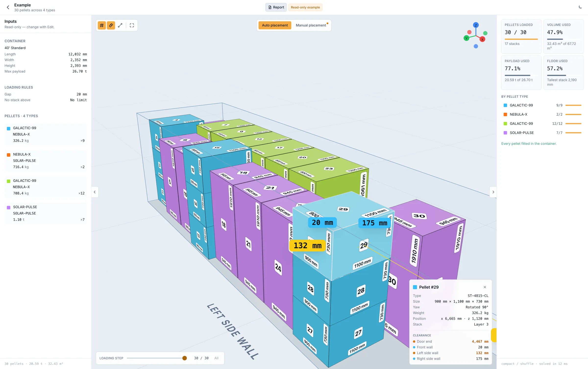The width and height of the screenshot is (588, 369).
Task: Click the loading step slider handle
Action: [185, 358]
